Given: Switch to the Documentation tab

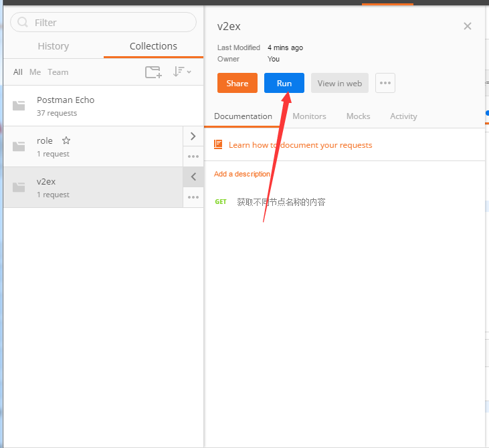Looking at the screenshot, I should [243, 116].
